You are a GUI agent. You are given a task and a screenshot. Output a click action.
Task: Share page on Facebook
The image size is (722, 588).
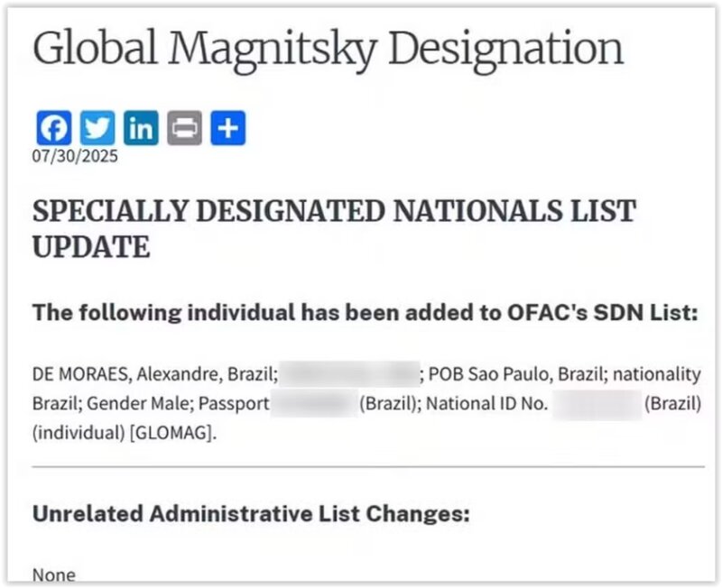[53, 129]
